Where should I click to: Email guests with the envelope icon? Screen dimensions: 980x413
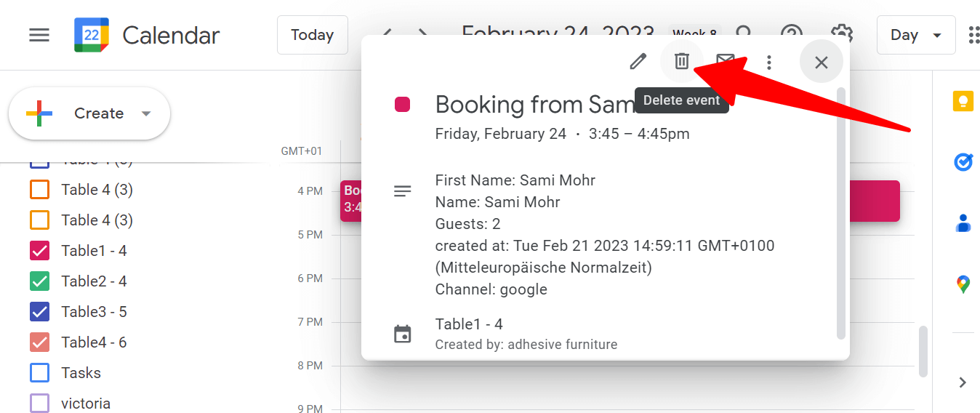click(x=725, y=62)
